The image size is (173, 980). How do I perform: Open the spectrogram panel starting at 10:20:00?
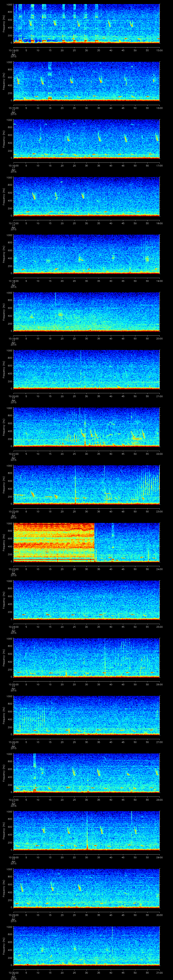point(86,369)
